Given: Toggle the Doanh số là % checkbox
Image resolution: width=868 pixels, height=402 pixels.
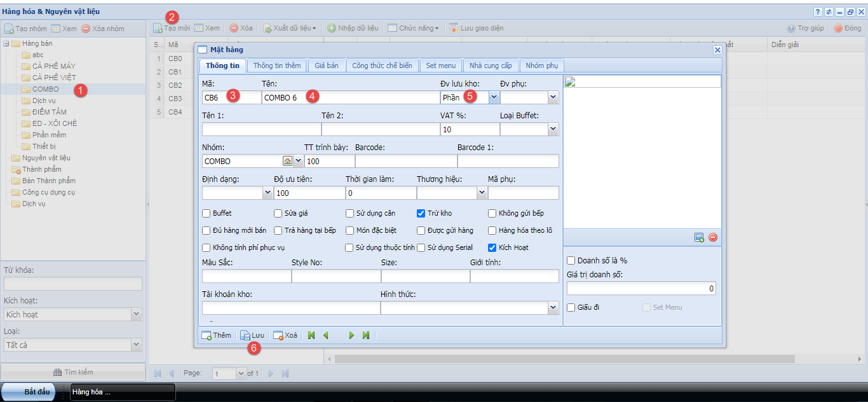Looking at the screenshot, I should (571, 260).
